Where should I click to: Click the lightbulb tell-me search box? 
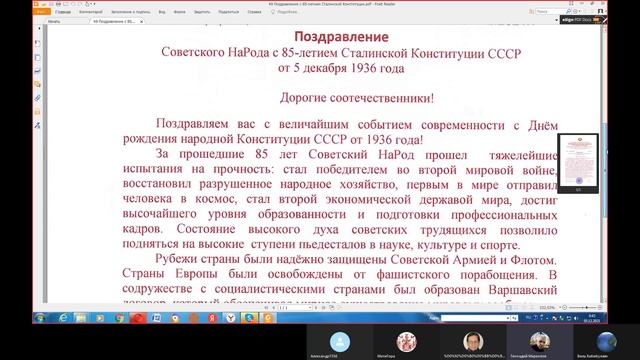click(284, 12)
